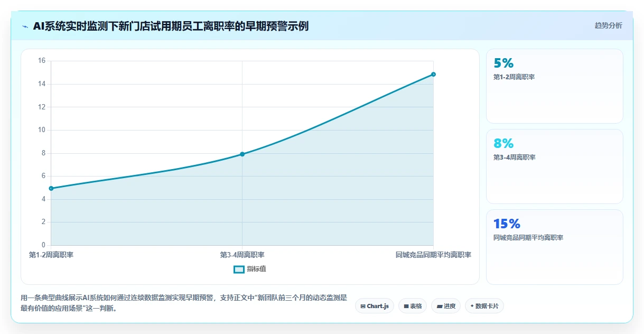Toggle the 指标值 legend item

tap(250, 269)
